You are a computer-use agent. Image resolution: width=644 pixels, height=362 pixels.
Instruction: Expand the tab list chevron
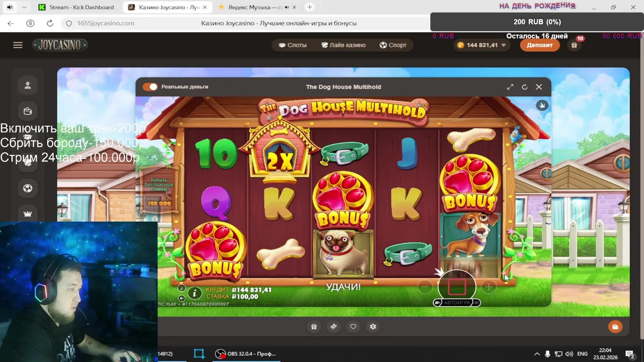[x=24, y=7]
